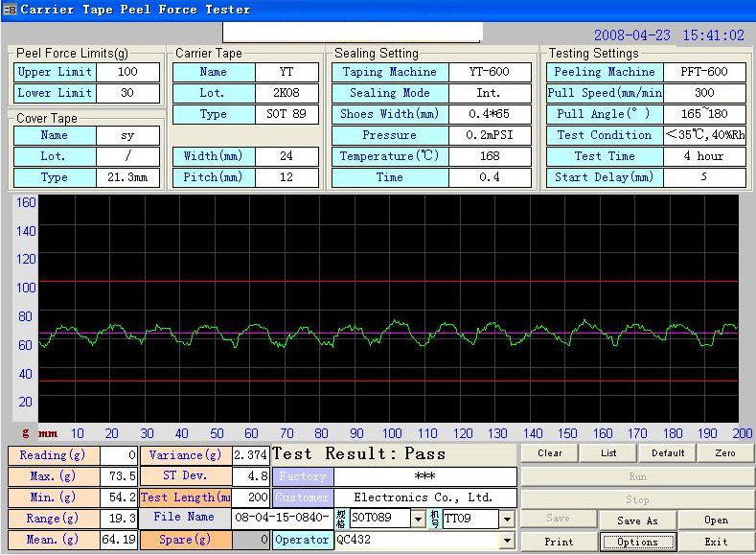Select the Cover Tape Name field sy

point(127,135)
